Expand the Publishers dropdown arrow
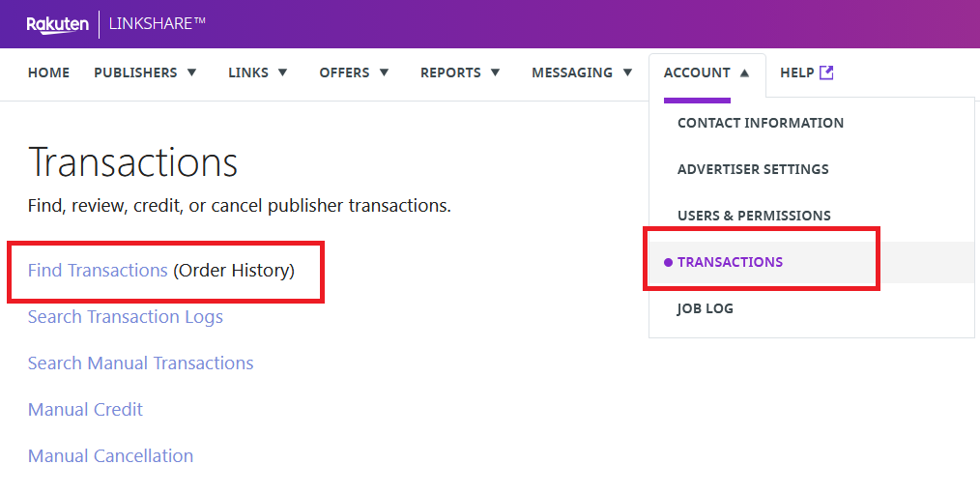The image size is (980, 494). pos(191,73)
